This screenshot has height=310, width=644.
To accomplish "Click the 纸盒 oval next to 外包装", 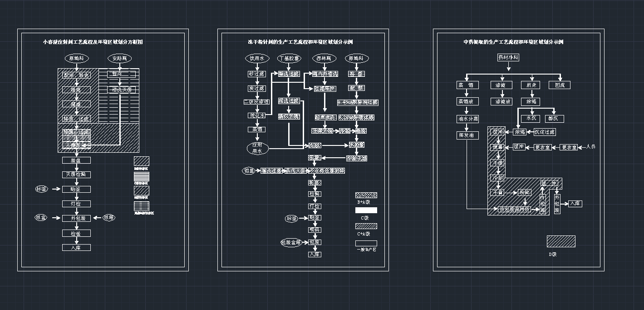I will click(41, 218).
